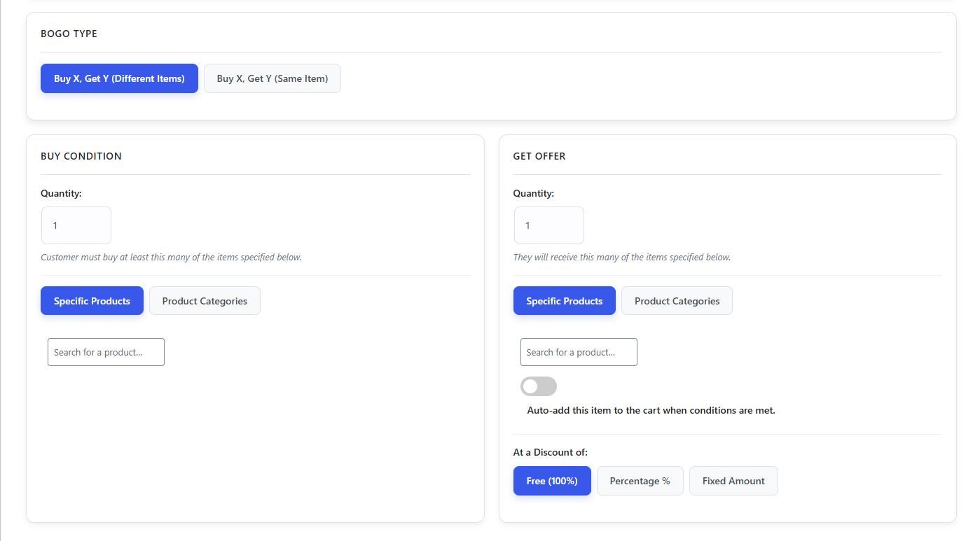This screenshot has width=980, height=541.
Task: Click the Get Offer product search box
Action: (x=578, y=351)
